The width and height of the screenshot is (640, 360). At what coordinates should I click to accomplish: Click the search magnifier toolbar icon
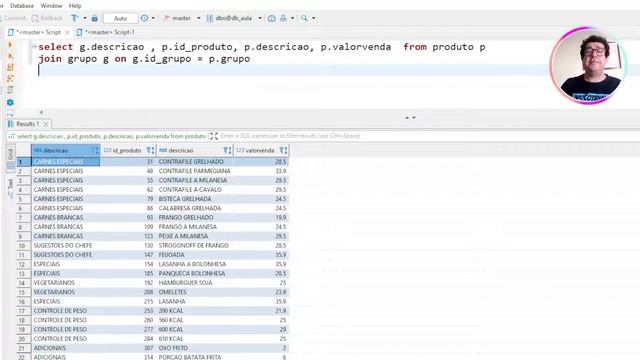click(304, 18)
